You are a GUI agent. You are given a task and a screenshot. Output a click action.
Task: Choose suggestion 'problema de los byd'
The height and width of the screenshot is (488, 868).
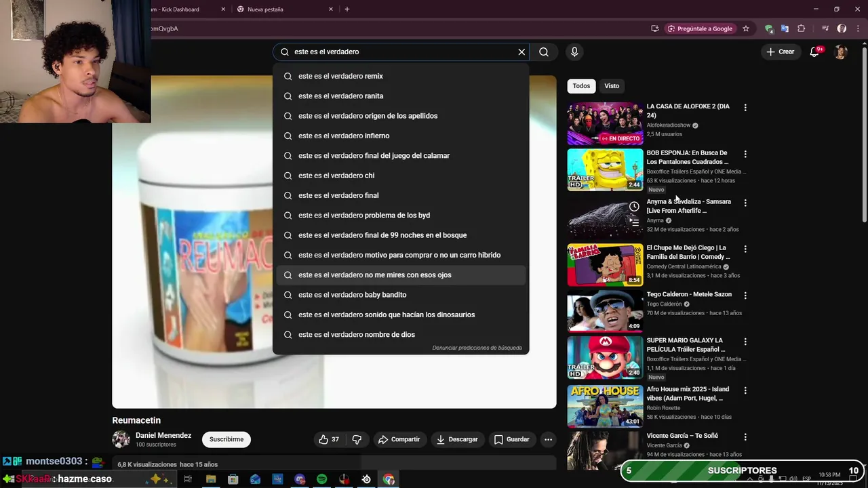[x=401, y=215]
